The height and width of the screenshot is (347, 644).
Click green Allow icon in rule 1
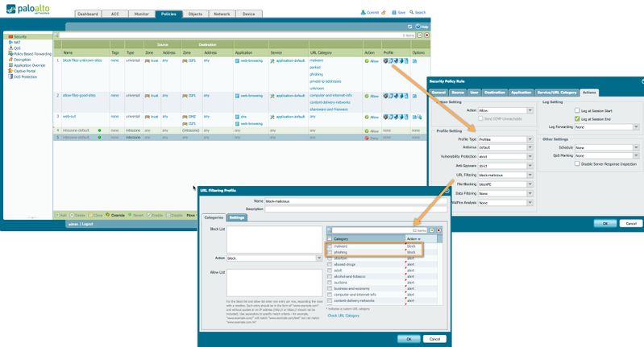pos(367,60)
